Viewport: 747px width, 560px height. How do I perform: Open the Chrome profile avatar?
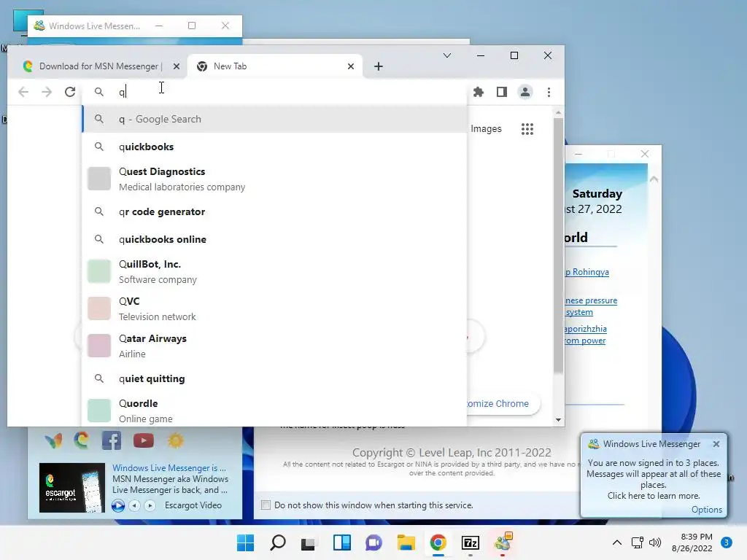[525, 92]
